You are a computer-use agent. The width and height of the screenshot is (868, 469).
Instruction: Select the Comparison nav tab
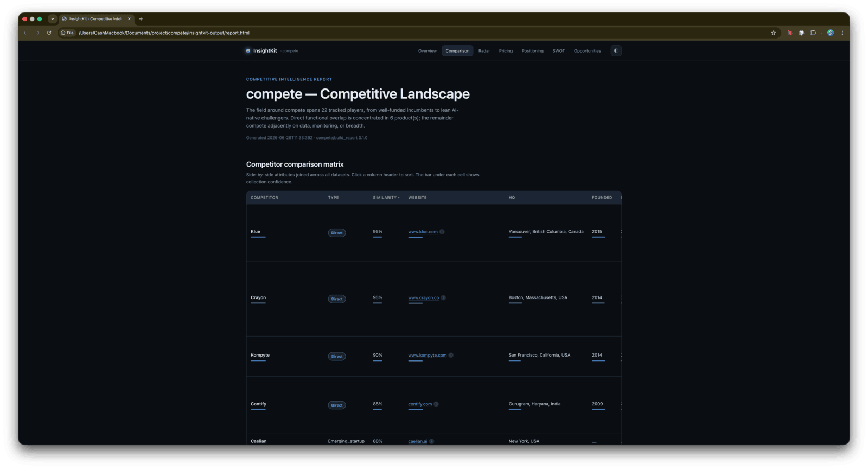[457, 51]
